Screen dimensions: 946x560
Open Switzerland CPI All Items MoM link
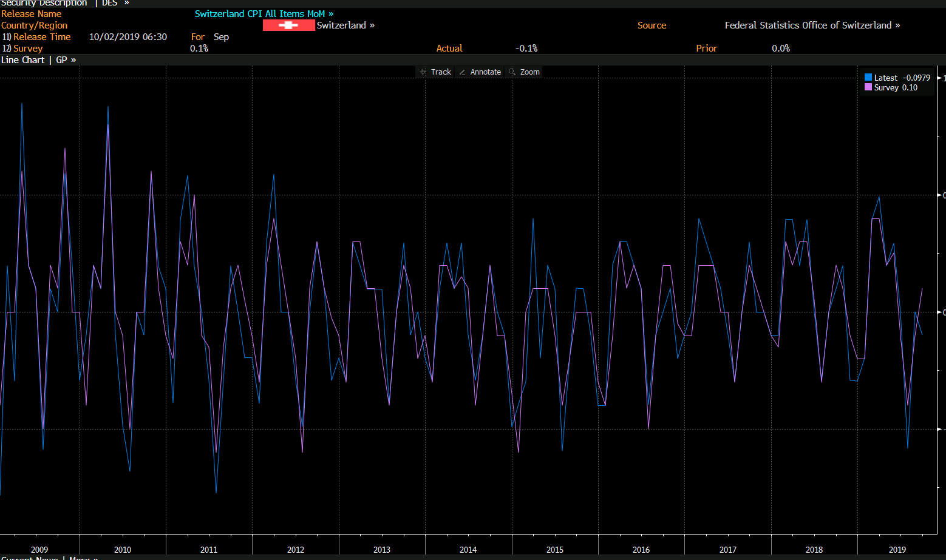click(264, 13)
